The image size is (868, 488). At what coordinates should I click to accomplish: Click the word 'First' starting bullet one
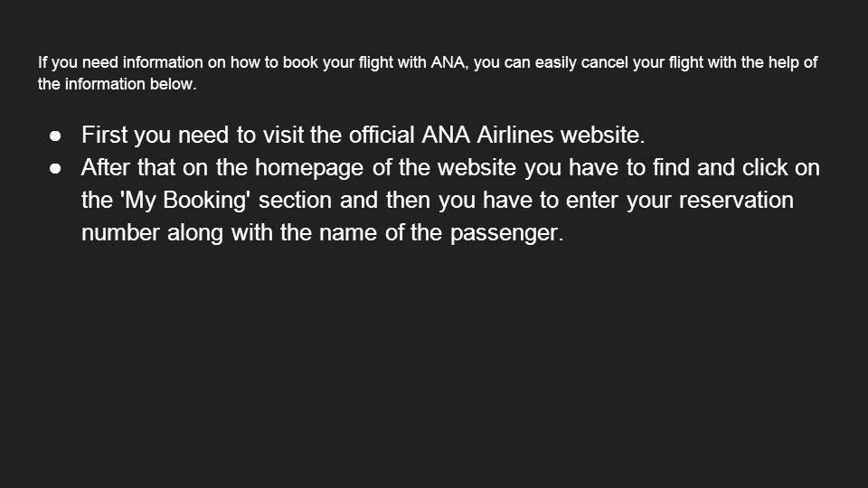point(105,135)
